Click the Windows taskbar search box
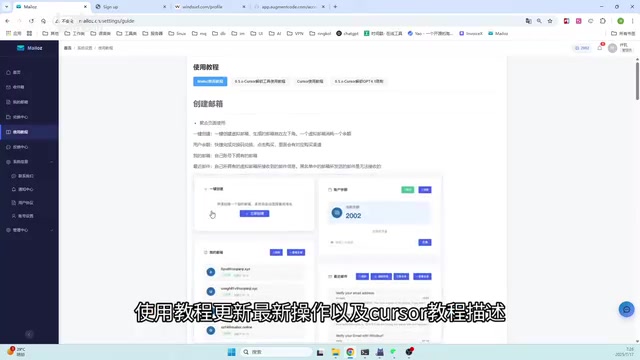640x360 pixels. pos(276,352)
